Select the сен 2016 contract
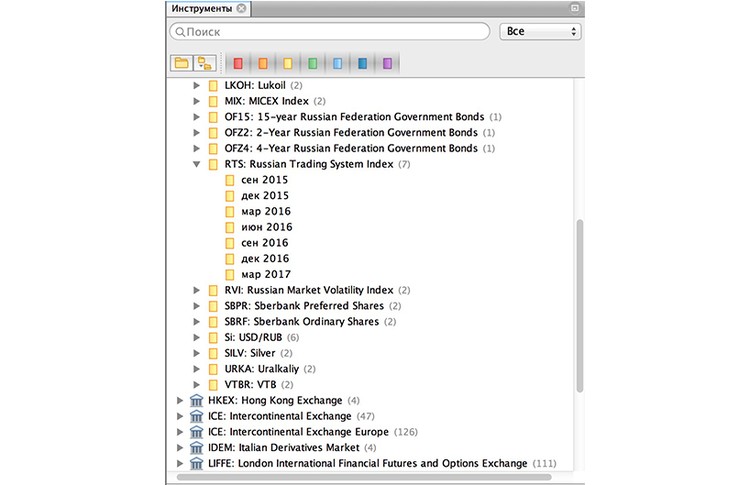750x485 pixels. 265,243
